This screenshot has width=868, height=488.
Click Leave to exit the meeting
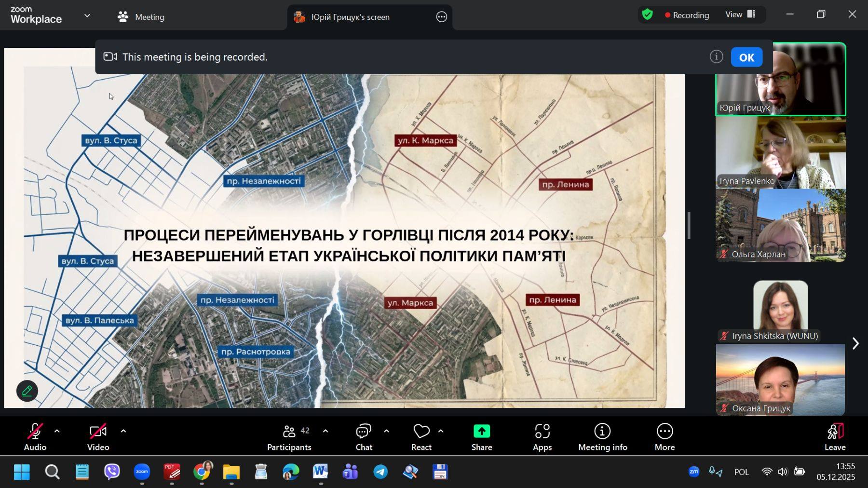pyautogui.click(x=835, y=437)
